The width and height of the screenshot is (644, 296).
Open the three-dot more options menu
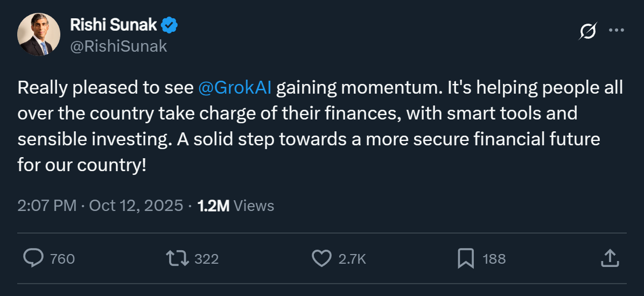(616, 31)
